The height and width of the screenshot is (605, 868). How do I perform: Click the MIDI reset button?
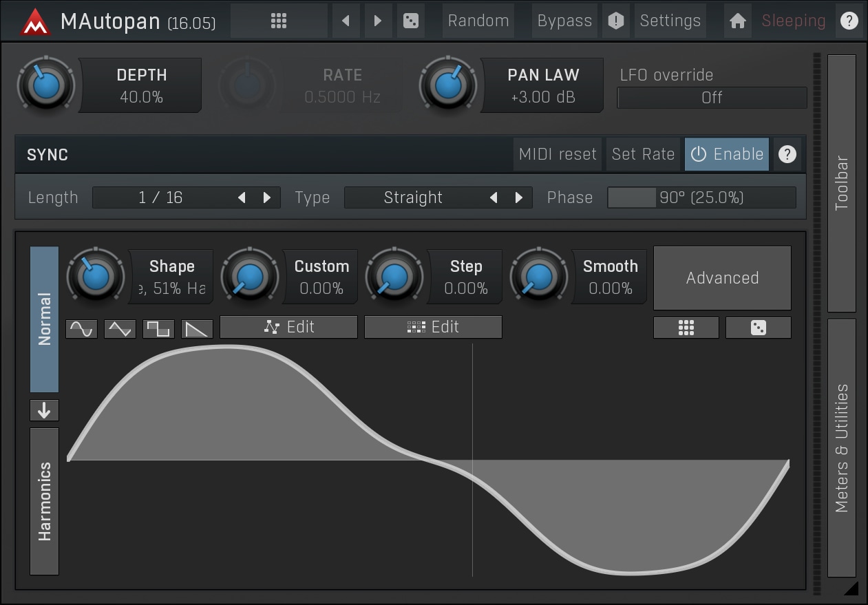pyautogui.click(x=558, y=154)
